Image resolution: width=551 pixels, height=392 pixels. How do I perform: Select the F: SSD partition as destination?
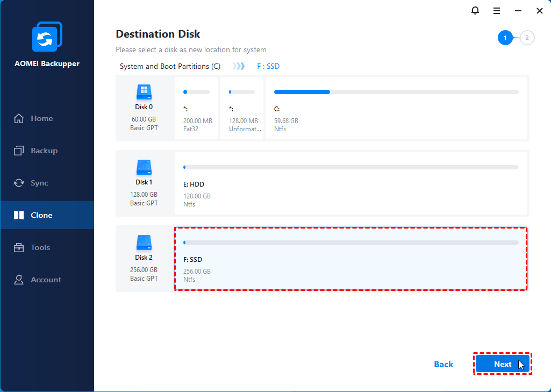click(x=350, y=259)
